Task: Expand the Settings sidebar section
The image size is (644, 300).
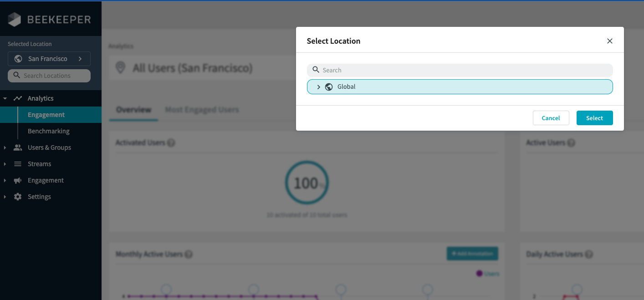Action: pos(5,197)
